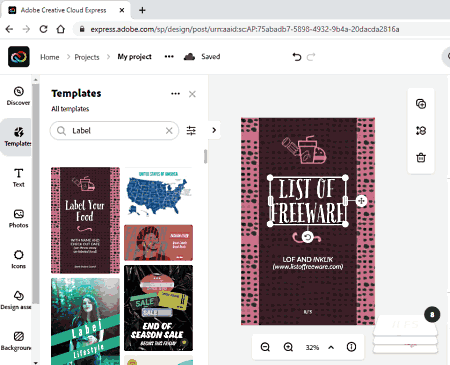This screenshot has height=365, width=450.
Task: Go to Home breadcrumb
Action: point(50,57)
